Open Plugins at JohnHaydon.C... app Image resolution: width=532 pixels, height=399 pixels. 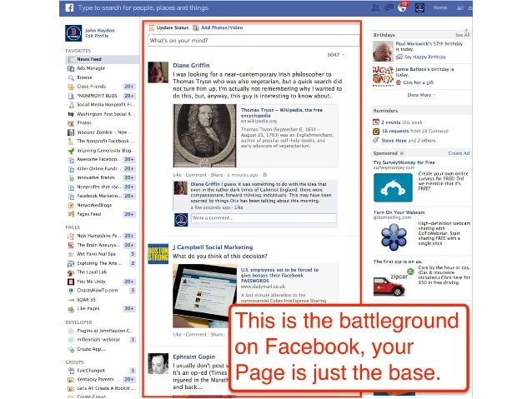coord(105,331)
